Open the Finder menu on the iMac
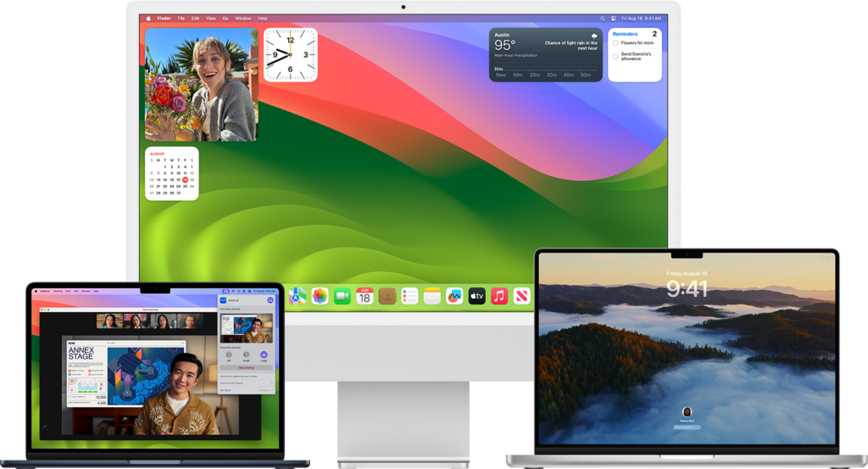This screenshot has height=469, width=868. [164, 19]
